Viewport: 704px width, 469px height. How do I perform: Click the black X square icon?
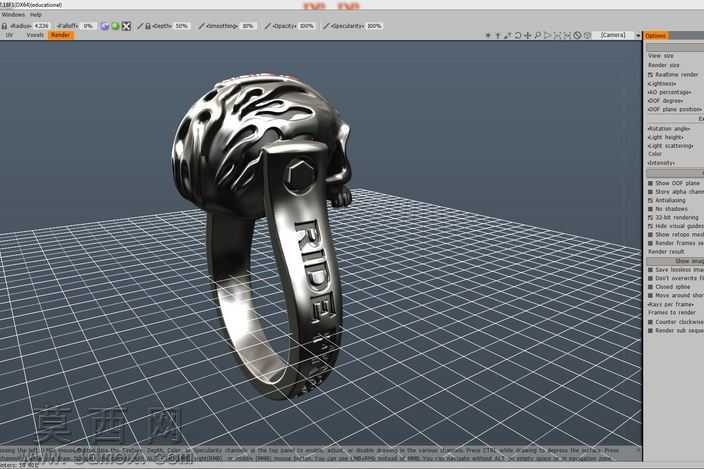coord(127,26)
